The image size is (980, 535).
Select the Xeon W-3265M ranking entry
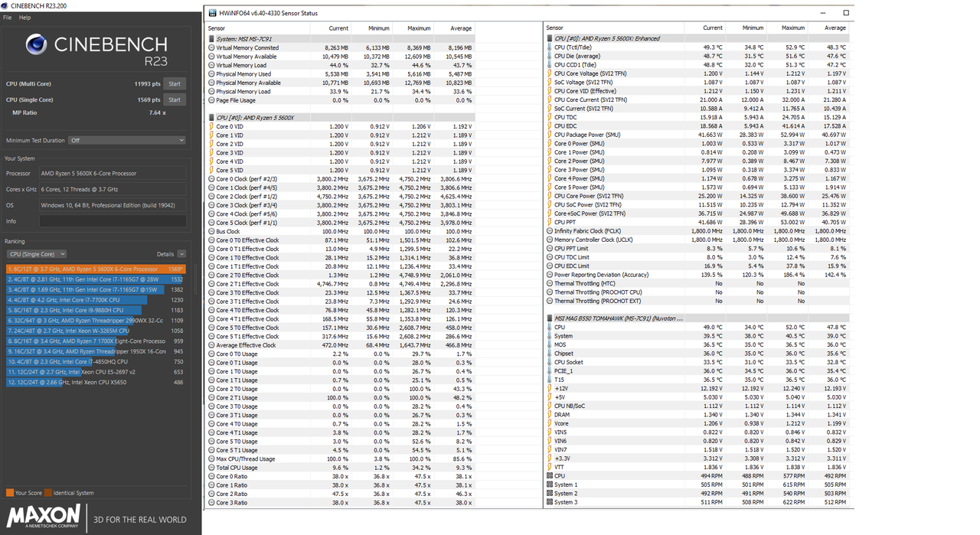click(x=96, y=331)
